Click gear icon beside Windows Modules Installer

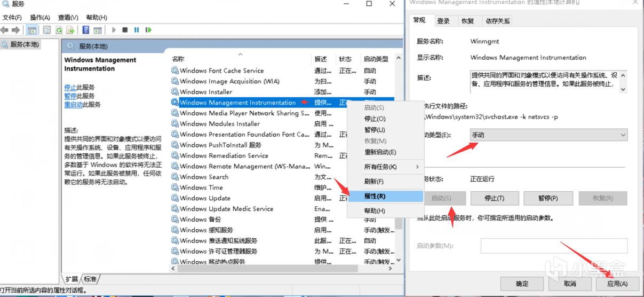[175, 123]
